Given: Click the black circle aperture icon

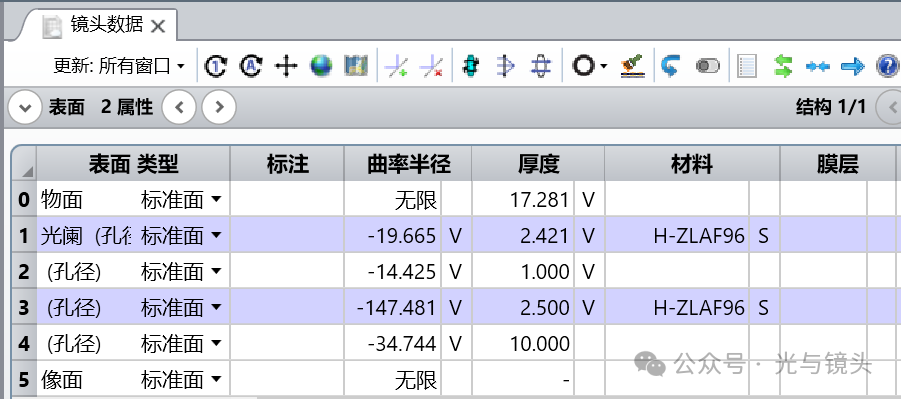Looking at the screenshot, I should click(x=583, y=66).
